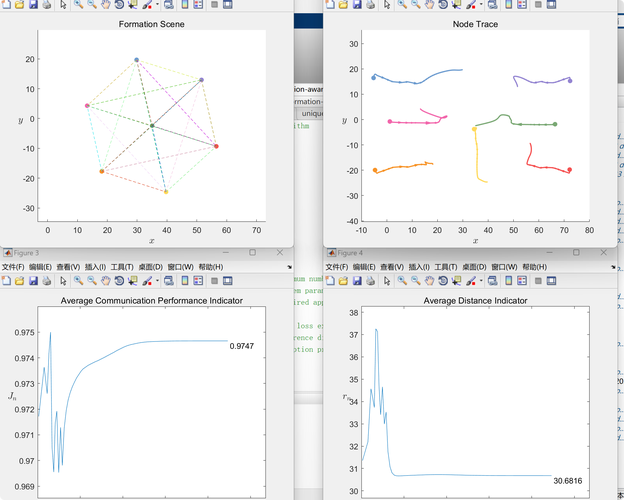Click the red node marker in Formation Scene
Screen dimensions: 624x500
pos(216,147)
